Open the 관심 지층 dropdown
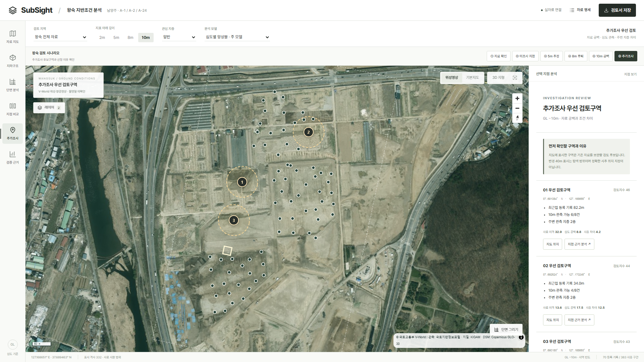 179,37
